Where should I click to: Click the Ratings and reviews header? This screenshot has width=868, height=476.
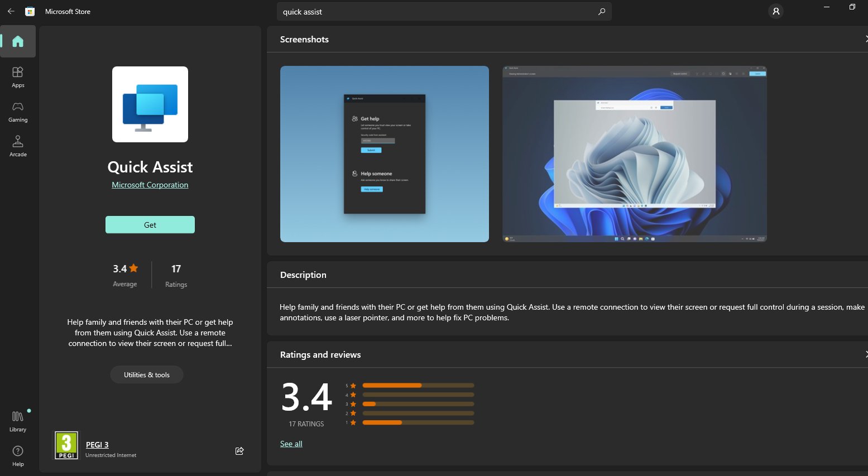pos(320,355)
